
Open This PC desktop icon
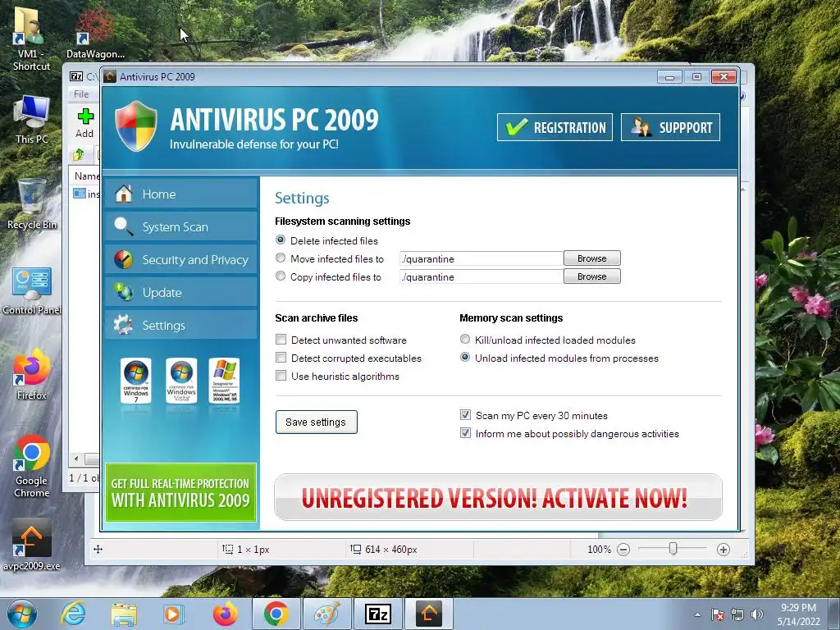(32, 120)
